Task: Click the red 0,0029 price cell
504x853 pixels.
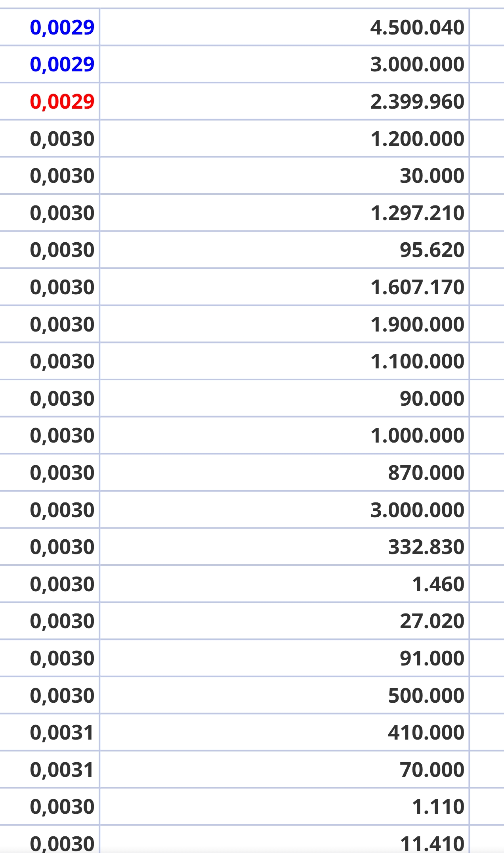Action: [x=49, y=102]
